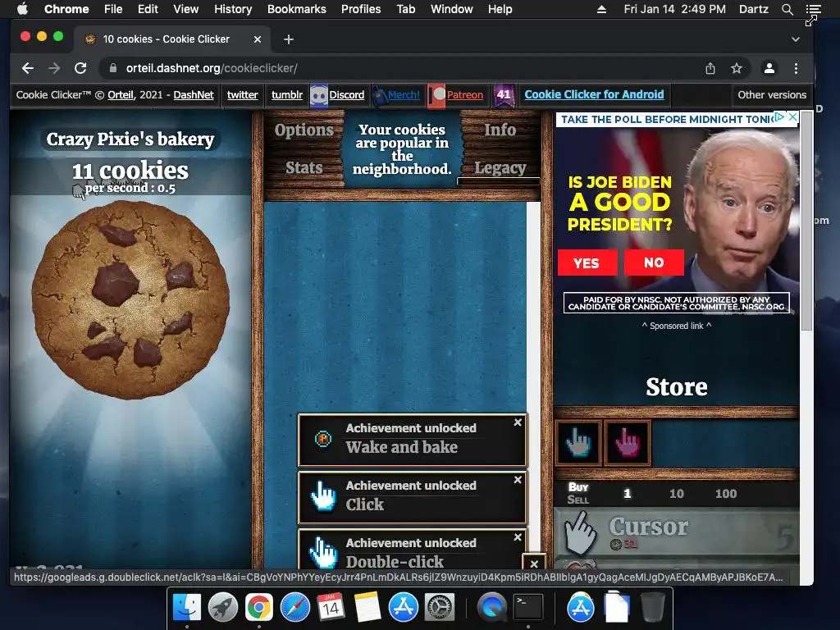Close all notifications with bottom X button
The image size is (840, 630).
(534, 564)
